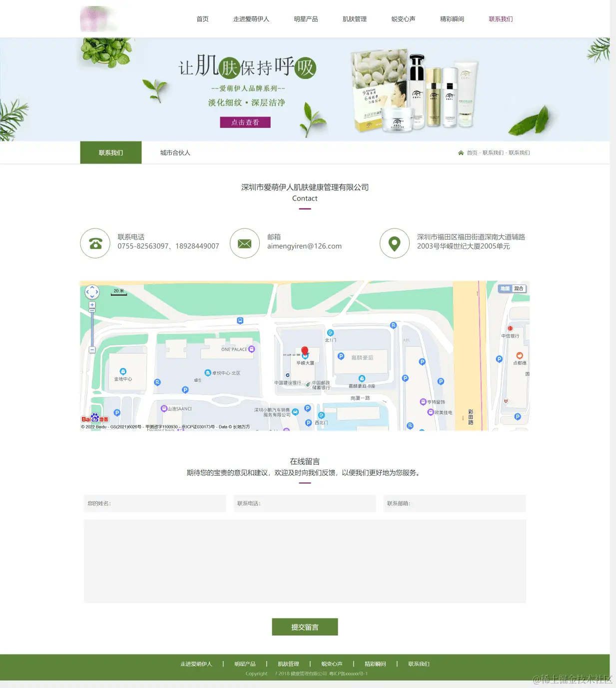Click 中国邮政储蓄银行 icon on map
The width and height of the screenshot is (616, 688).
point(308,384)
